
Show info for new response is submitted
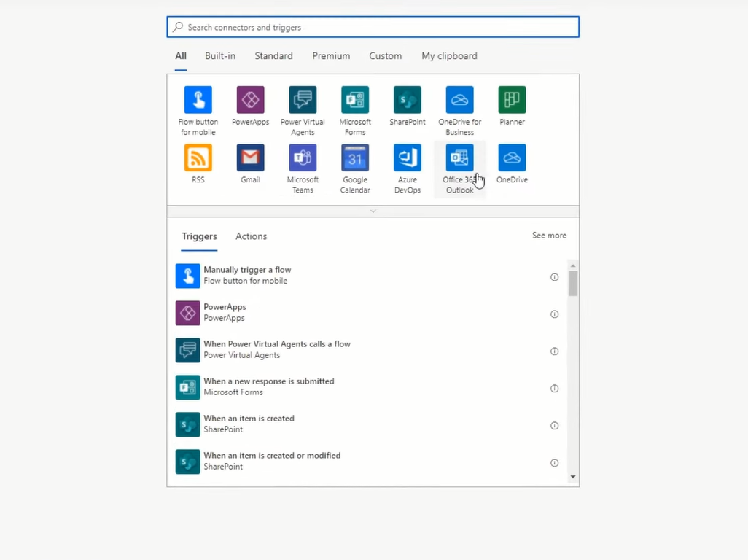pos(554,389)
